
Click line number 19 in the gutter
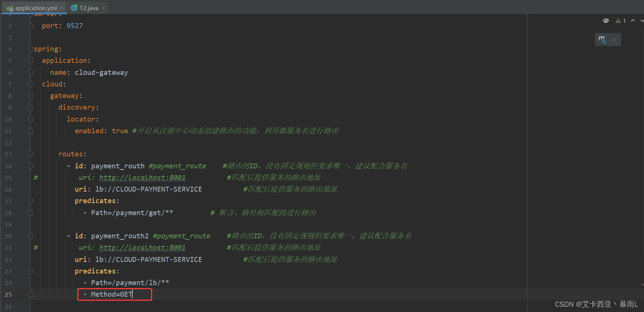tap(8, 225)
